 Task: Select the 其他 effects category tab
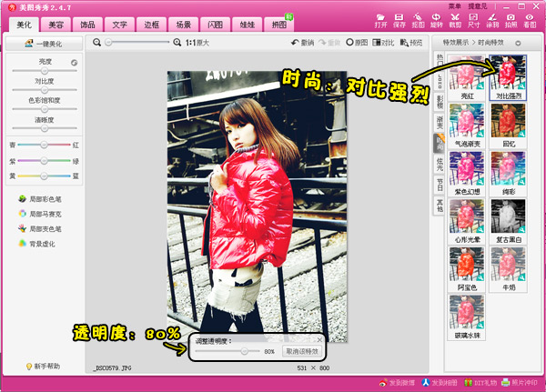point(440,206)
